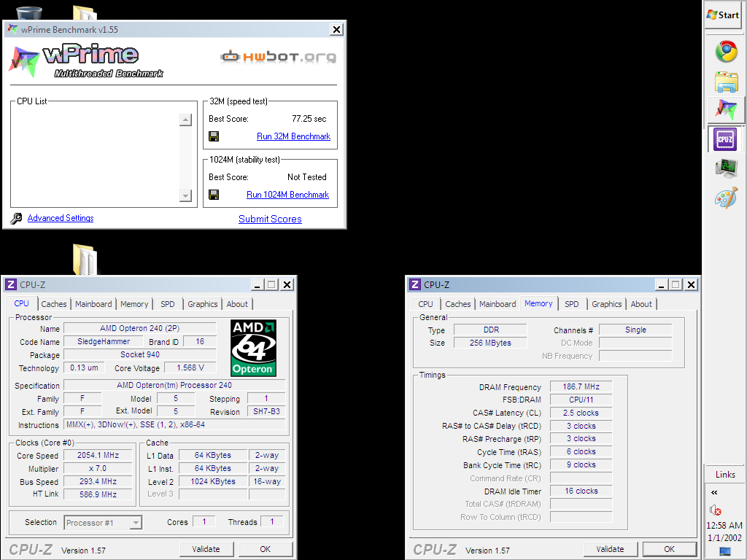
Task: Click the Start button
Action: tap(723, 15)
